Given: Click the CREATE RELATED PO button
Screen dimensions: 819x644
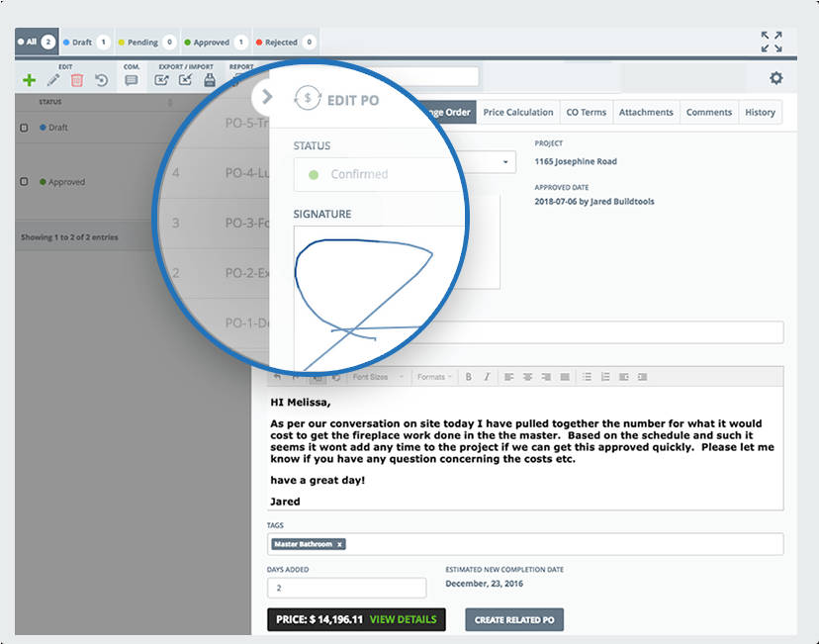Looking at the screenshot, I should (x=515, y=619).
